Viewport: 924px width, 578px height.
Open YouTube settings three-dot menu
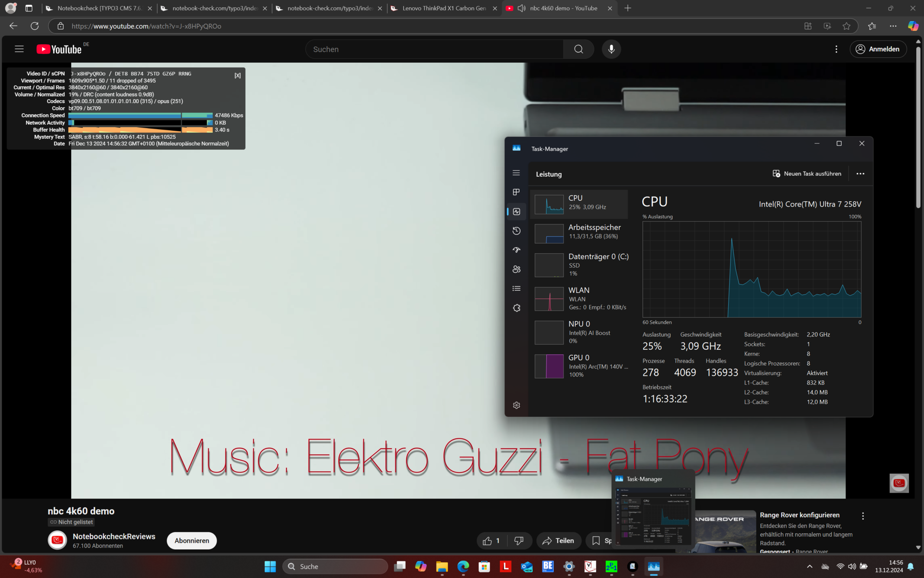(x=836, y=49)
